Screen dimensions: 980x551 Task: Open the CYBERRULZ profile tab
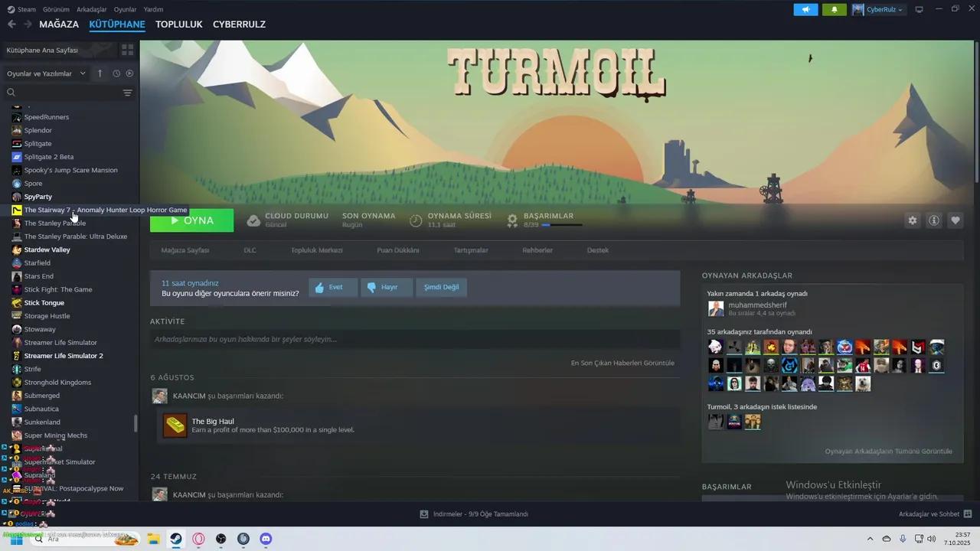click(239, 24)
